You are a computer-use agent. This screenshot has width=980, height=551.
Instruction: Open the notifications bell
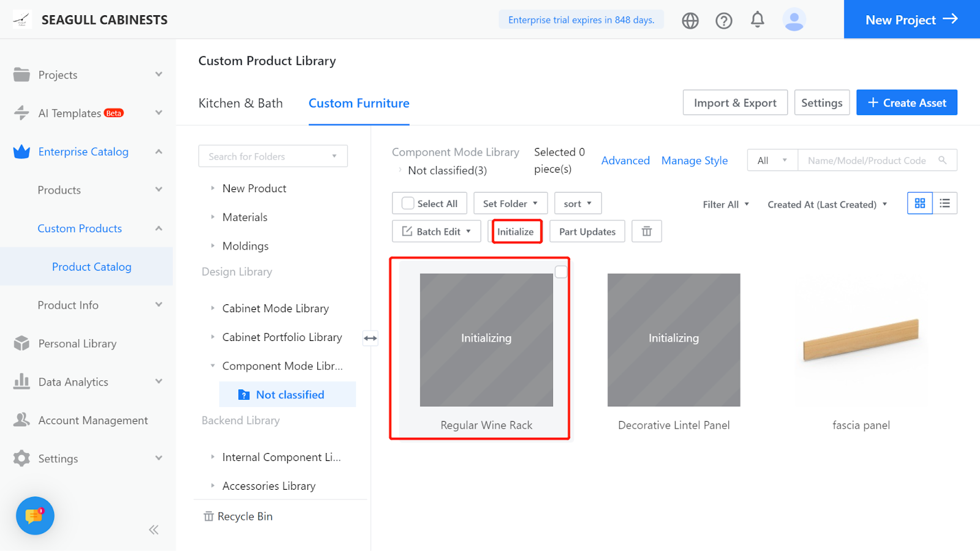(x=758, y=20)
